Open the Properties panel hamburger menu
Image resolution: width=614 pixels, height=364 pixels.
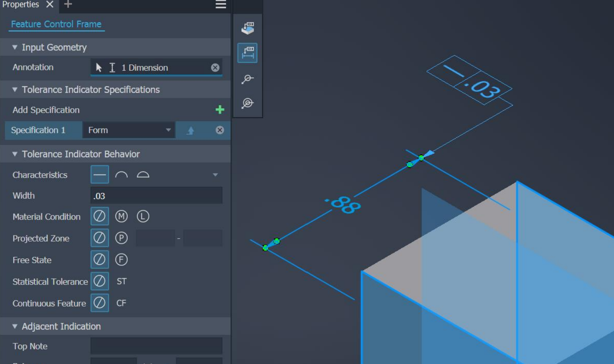point(221,4)
